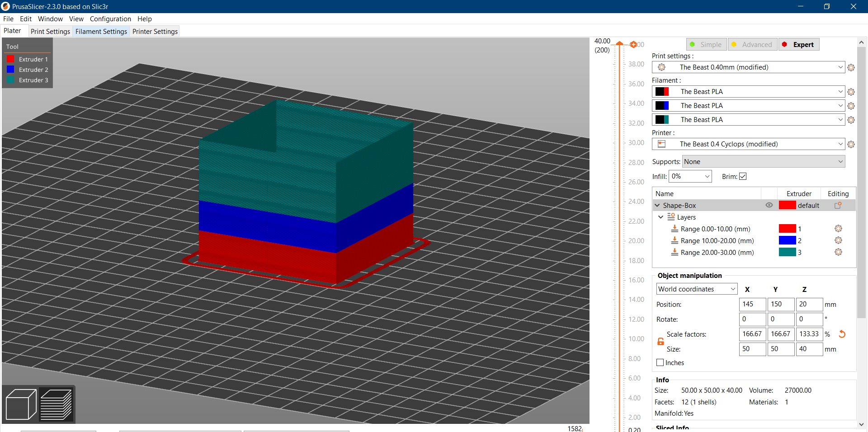
Task: Click red extruder swatch for Range 0.00-10.00
Action: click(787, 229)
